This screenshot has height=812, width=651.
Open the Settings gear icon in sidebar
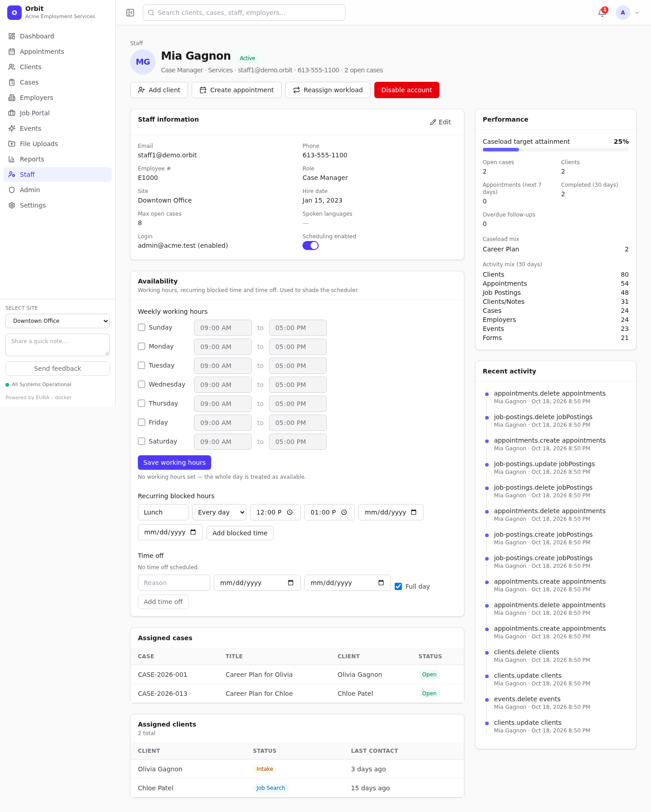(x=12, y=205)
